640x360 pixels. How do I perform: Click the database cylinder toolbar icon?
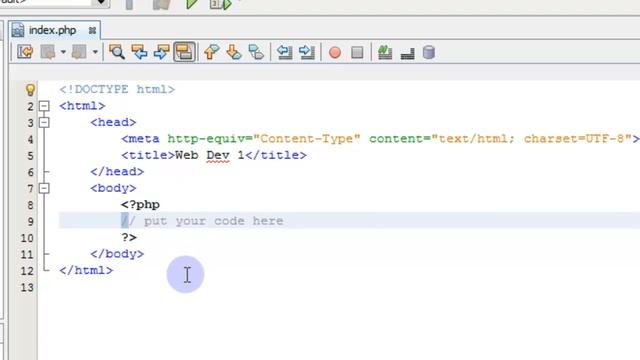click(x=429, y=53)
